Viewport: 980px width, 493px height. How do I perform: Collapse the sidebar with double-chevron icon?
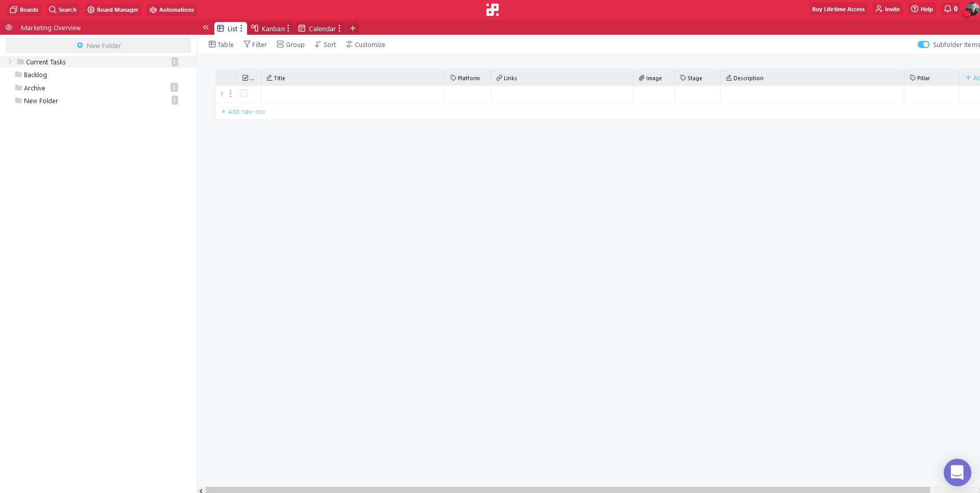pos(206,28)
